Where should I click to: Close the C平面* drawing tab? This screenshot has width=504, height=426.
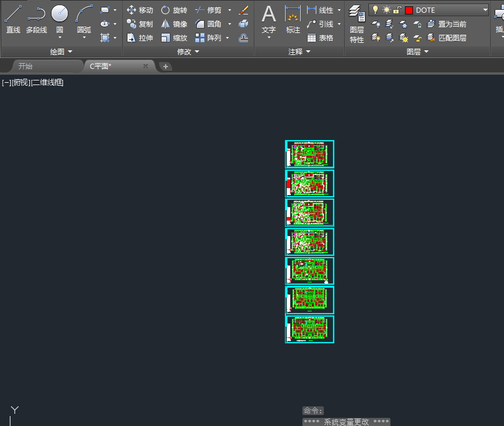[x=145, y=66]
